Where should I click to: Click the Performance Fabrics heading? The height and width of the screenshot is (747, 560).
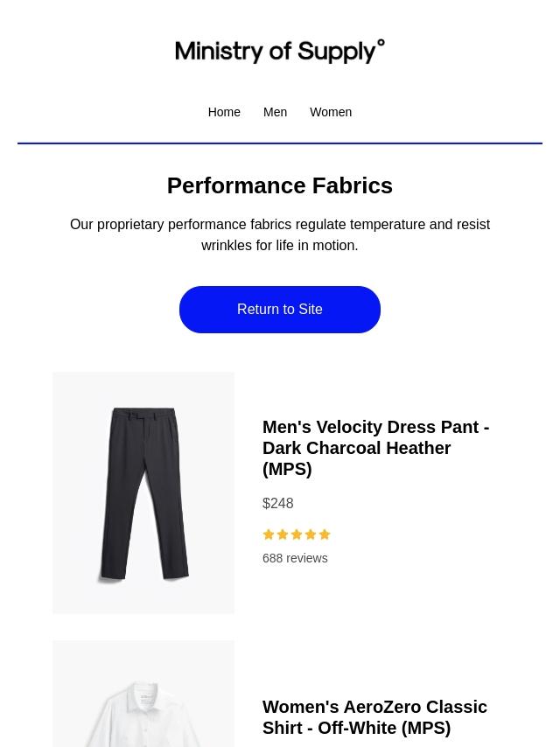point(280,185)
